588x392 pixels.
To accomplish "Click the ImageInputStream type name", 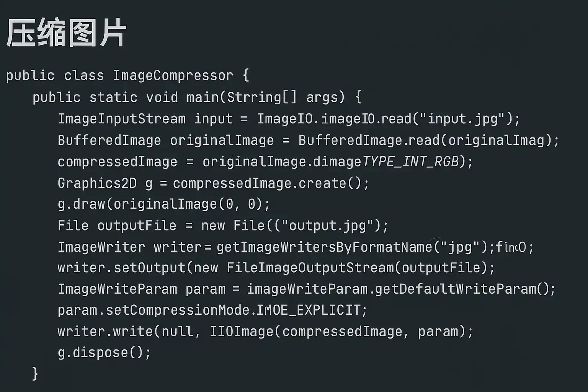I will [122, 119].
